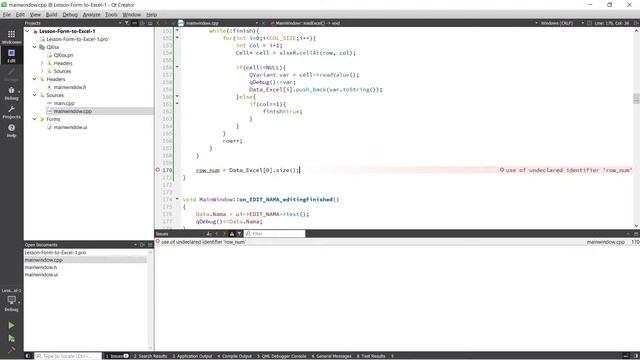640x360 pixels.
Task: Open the Edit menu
Action: [20, 15]
